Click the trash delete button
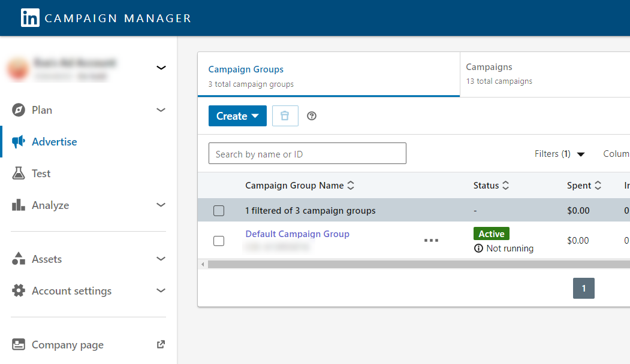The image size is (630, 364). (285, 116)
